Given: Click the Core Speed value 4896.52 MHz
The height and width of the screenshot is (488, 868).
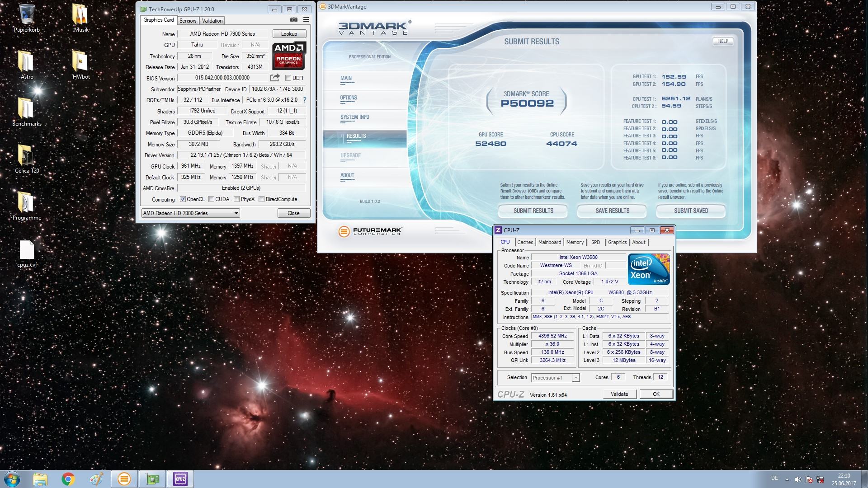Looking at the screenshot, I should click(552, 336).
